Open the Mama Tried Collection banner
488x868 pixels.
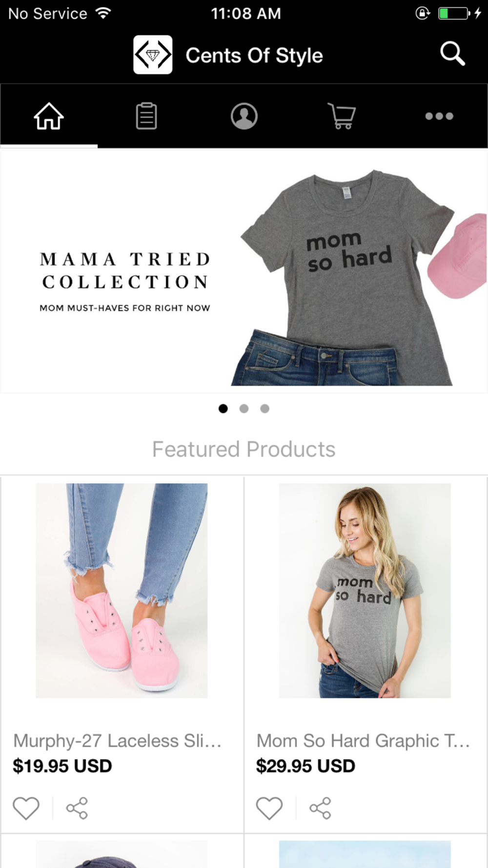(x=244, y=271)
